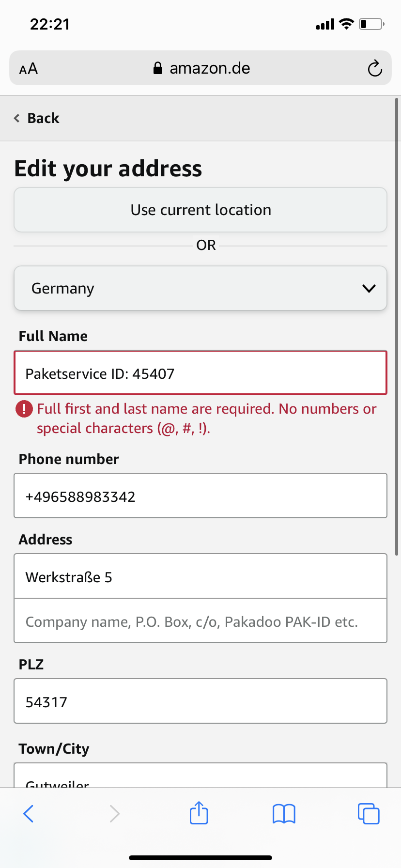Click the Werkstraße 5 address field
The height and width of the screenshot is (868, 401).
[200, 576]
